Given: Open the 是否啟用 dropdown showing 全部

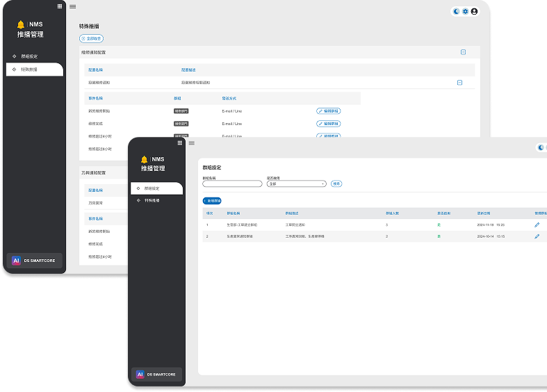Looking at the screenshot, I should [x=296, y=184].
